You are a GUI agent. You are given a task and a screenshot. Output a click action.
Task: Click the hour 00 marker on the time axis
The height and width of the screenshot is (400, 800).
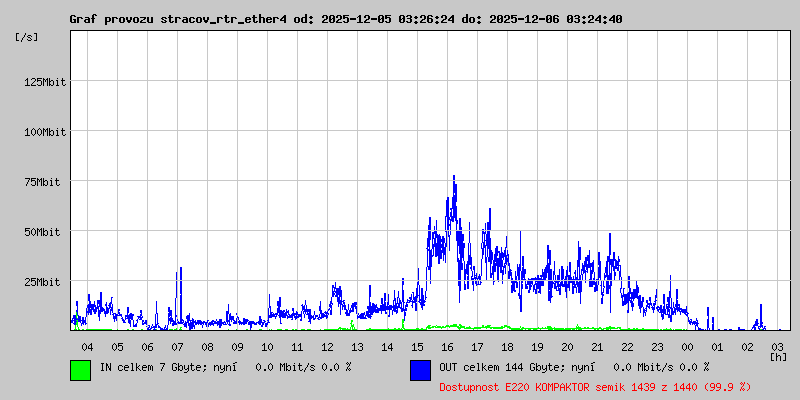coord(687,346)
